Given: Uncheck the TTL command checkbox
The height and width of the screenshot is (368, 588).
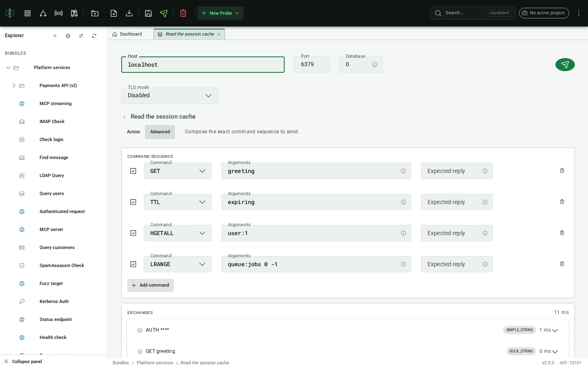Looking at the screenshot, I should pyautogui.click(x=133, y=202).
